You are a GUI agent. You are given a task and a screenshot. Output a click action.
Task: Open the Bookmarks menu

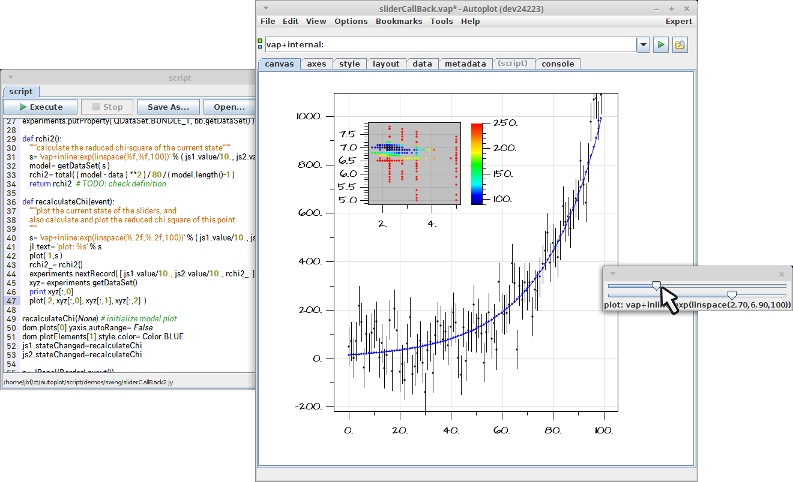(x=399, y=21)
